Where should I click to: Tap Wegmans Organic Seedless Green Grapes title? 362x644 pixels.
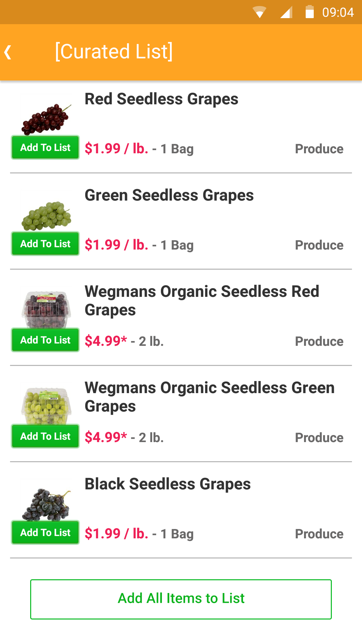209,397
